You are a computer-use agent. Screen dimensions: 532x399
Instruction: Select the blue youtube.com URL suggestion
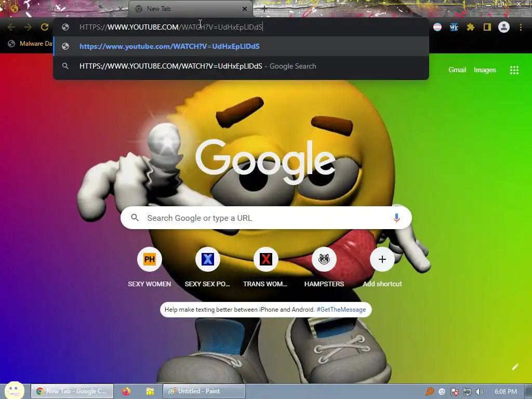pos(241,46)
